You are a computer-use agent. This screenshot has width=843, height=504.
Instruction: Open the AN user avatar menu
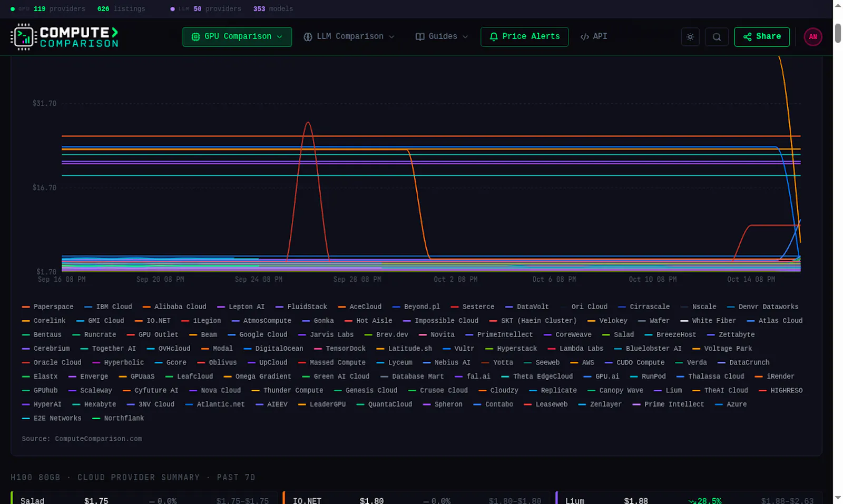click(x=813, y=37)
